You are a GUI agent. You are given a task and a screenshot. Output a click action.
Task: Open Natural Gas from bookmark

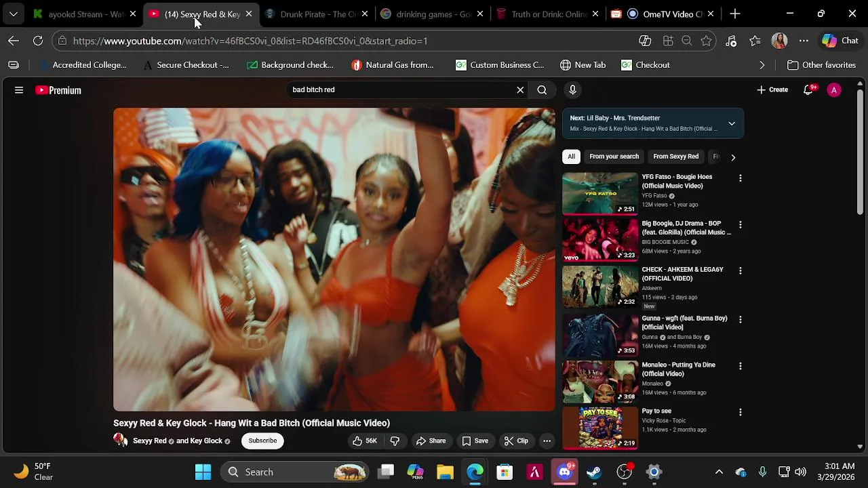coord(392,65)
